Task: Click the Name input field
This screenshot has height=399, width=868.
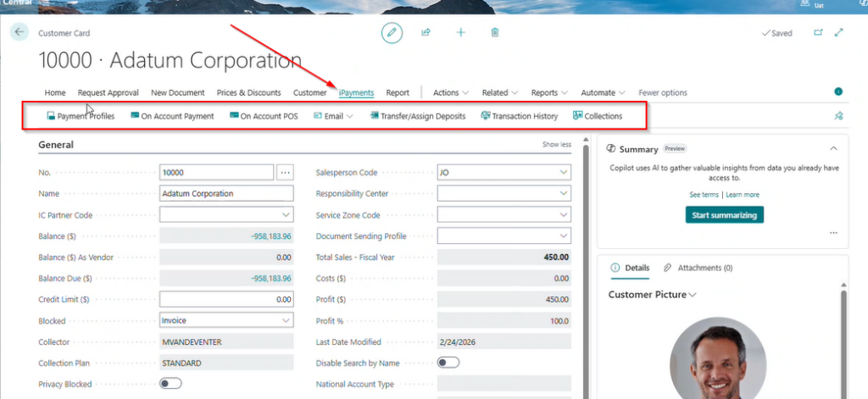Action: [x=226, y=194]
